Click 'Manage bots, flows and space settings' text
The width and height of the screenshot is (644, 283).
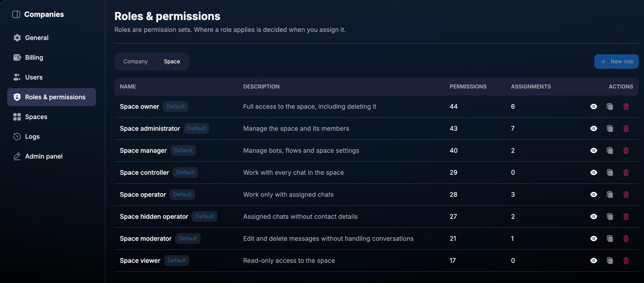(301, 151)
